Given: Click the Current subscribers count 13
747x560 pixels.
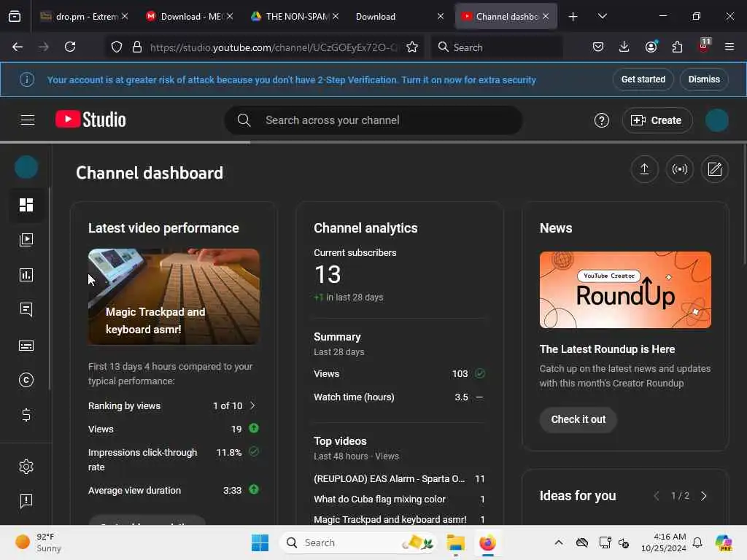Looking at the screenshot, I should [328, 275].
